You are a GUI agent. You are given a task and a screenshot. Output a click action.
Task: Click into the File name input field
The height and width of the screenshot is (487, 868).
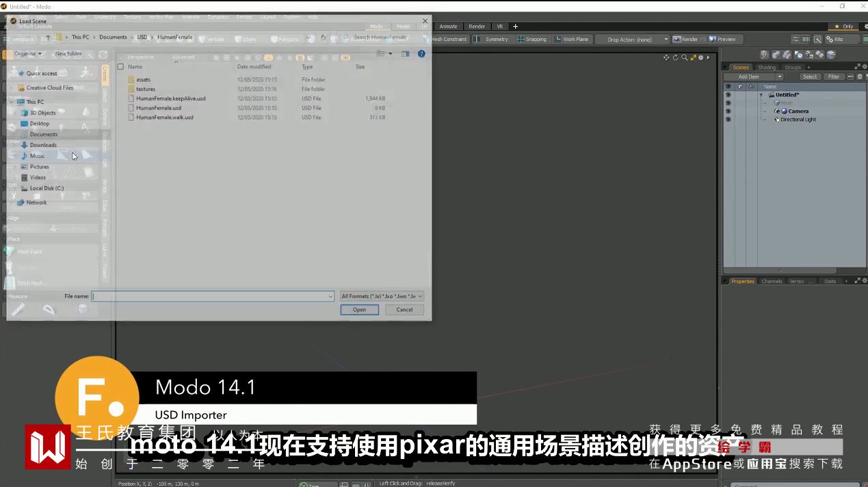pos(213,296)
